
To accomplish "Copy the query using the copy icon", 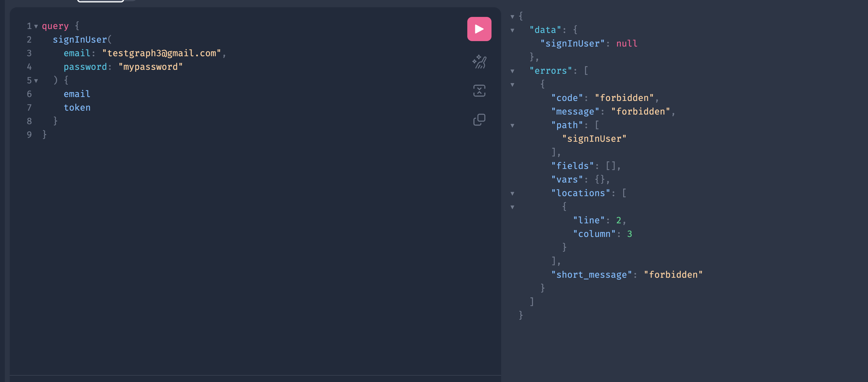I will tap(479, 119).
